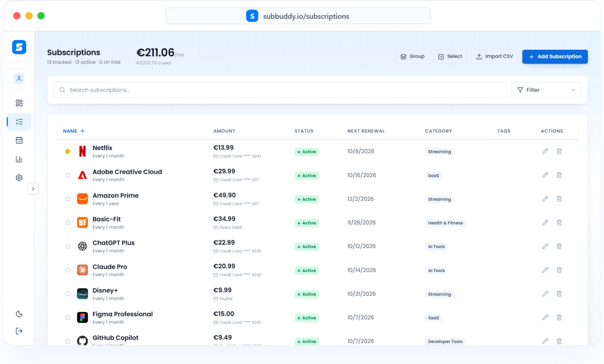Click the Group button
The width and height of the screenshot is (604, 364).
(x=412, y=57)
